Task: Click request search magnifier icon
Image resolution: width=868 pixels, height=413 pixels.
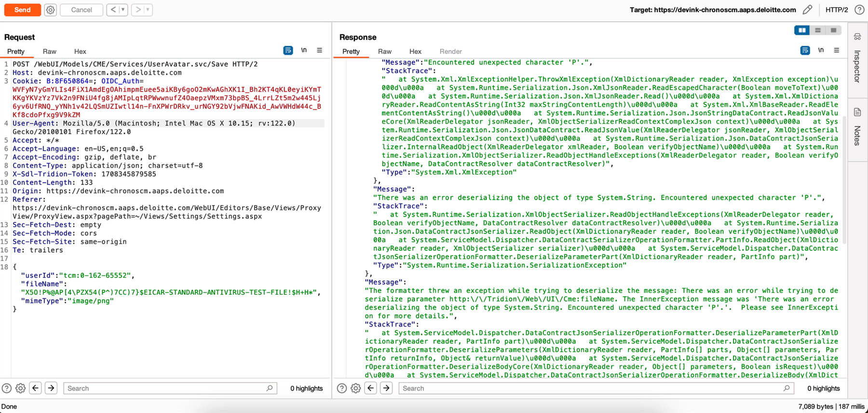Action: click(x=270, y=388)
